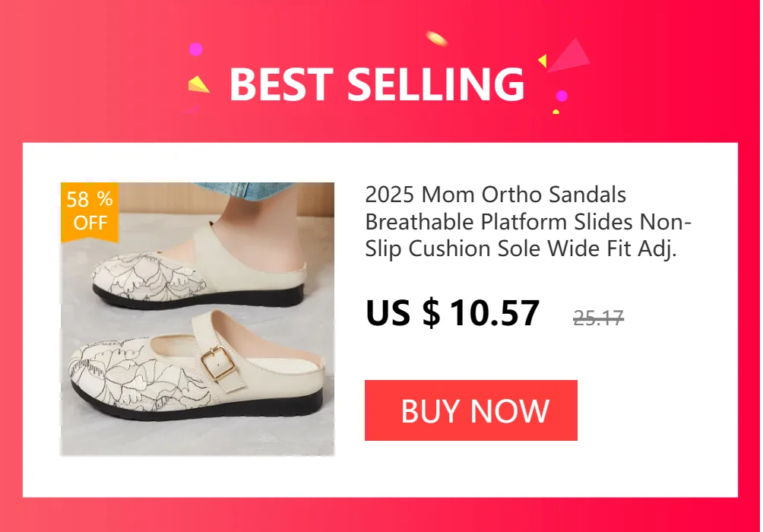Click the BEST SELLING banner heading
This screenshot has height=532, width=763.
377,84
